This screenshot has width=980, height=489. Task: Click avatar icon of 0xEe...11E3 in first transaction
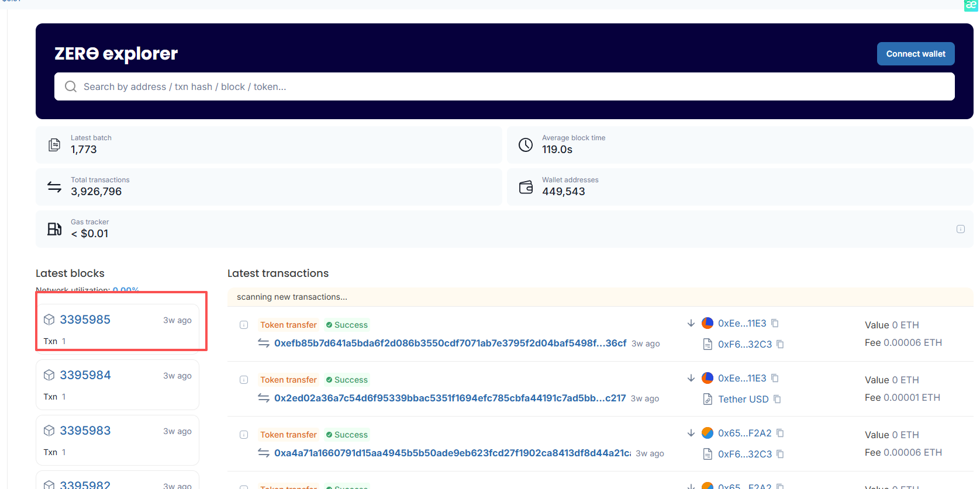tap(708, 323)
